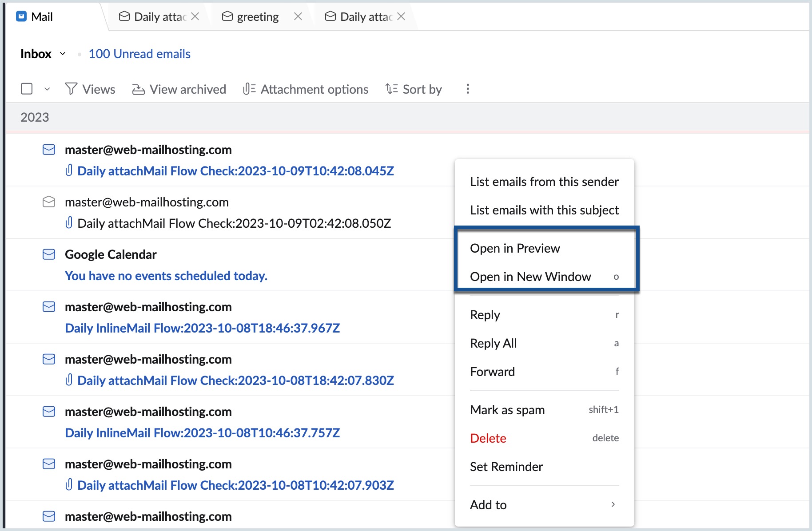Image resolution: width=812 pixels, height=531 pixels.
Task: Click envelope icon of 10:42:07.903Z attachMail email
Action: (x=49, y=464)
